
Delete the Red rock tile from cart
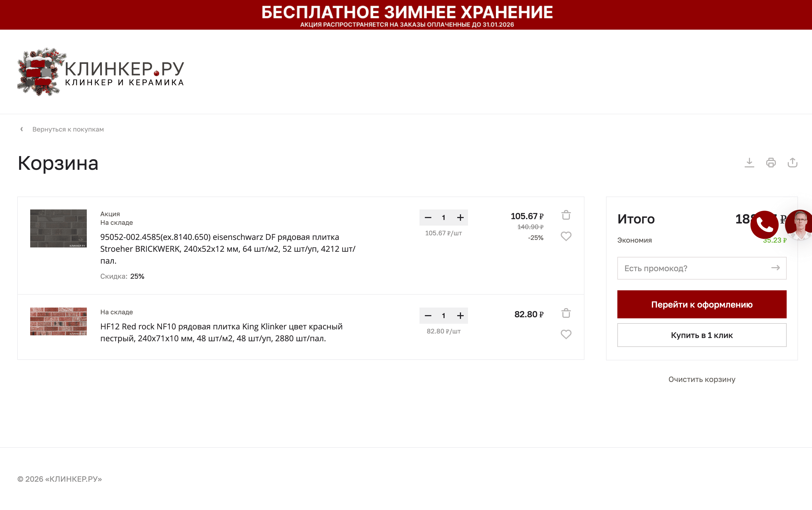pos(566,313)
